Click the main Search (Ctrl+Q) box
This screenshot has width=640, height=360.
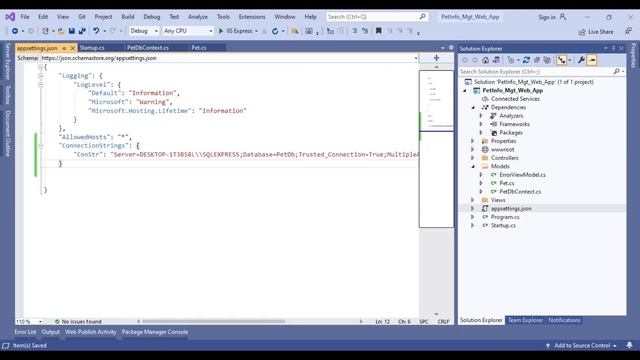[x=377, y=17]
